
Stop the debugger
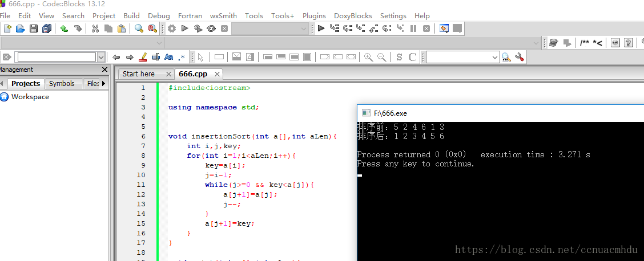coord(426,28)
